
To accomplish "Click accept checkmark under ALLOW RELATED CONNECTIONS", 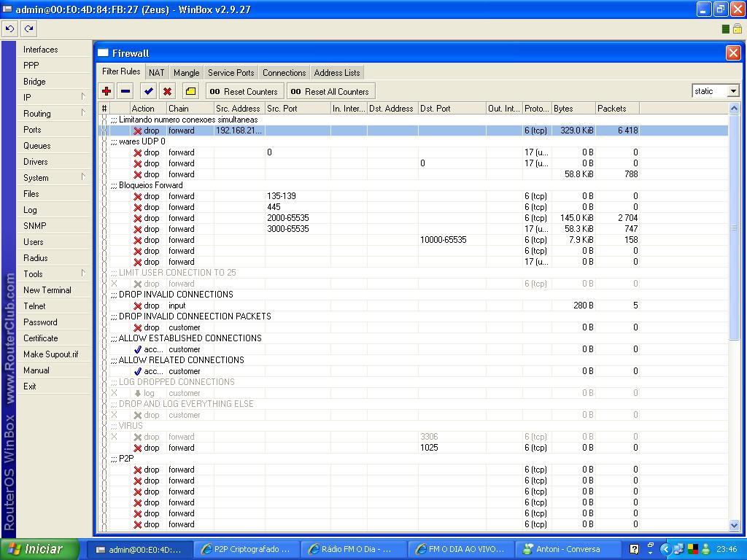I will coord(138,371).
